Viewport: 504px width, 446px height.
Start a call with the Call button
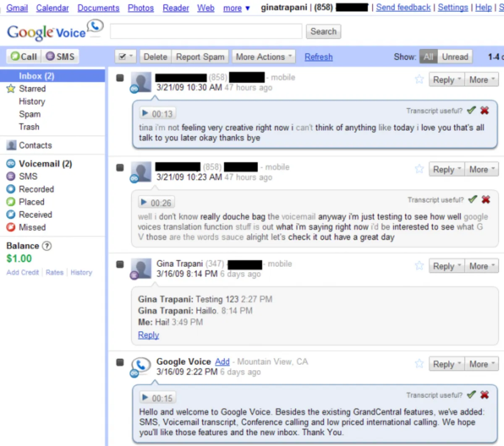tap(24, 56)
